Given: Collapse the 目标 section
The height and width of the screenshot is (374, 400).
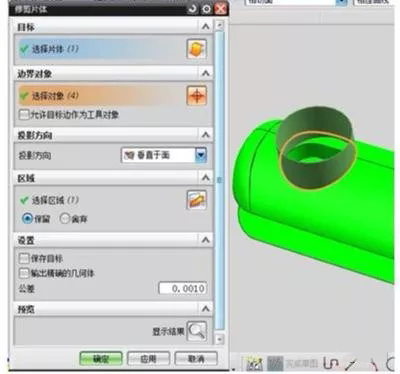Looking at the screenshot, I should click(x=206, y=26).
